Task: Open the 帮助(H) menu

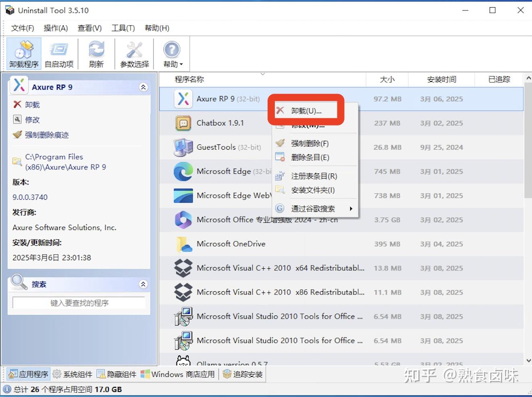Action: tap(157, 28)
